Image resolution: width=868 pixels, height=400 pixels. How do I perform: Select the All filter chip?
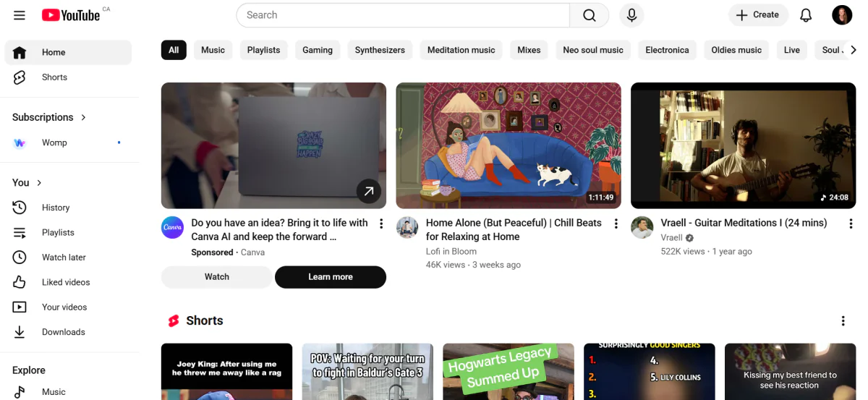(174, 50)
